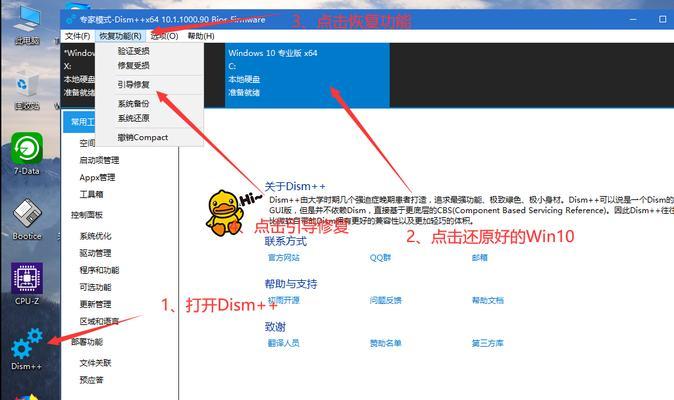674x400 pixels.
Task: Open the 选项(O) menu
Action: click(165, 36)
